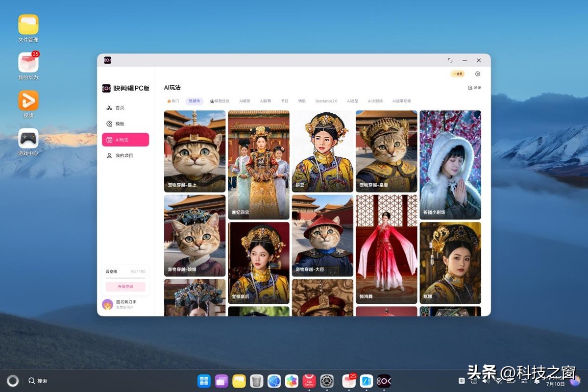Open the colorful gallery flower dock icon

click(x=292, y=381)
